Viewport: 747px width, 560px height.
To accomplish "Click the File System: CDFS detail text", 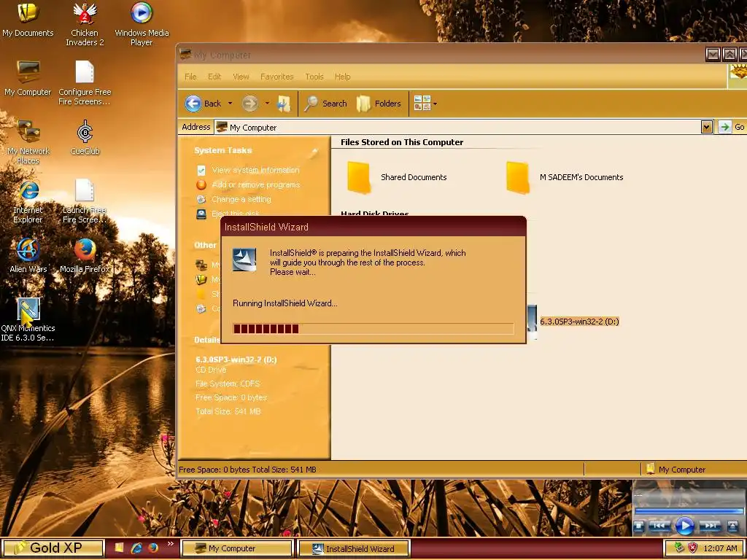I will pyautogui.click(x=228, y=384).
